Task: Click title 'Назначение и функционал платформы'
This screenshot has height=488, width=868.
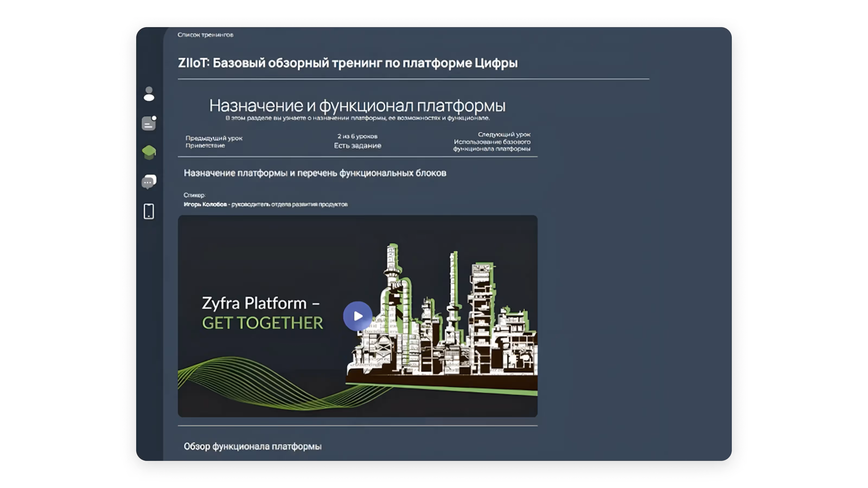Action: (357, 105)
